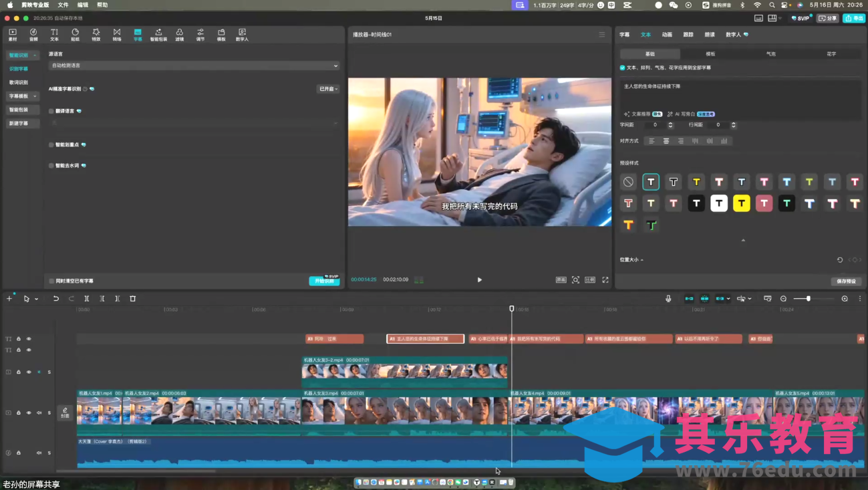Left-align the subtitle text

pos(652,141)
